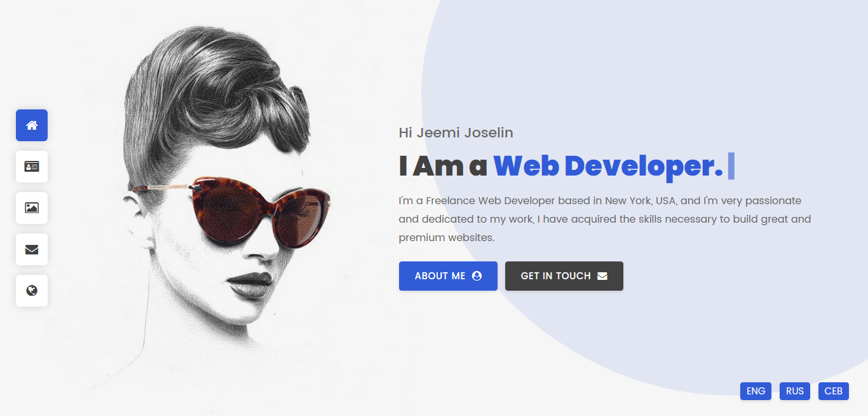Image resolution: width=868 pixels, height=416 pixels.
Task: Click the freelance intro paragraph text
Action: [605, 219]
